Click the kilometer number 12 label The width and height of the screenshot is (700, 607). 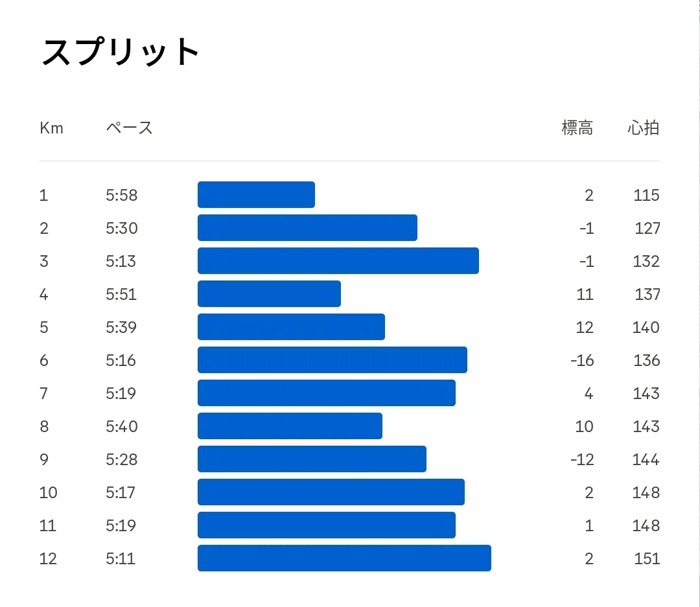click(48, 558)
